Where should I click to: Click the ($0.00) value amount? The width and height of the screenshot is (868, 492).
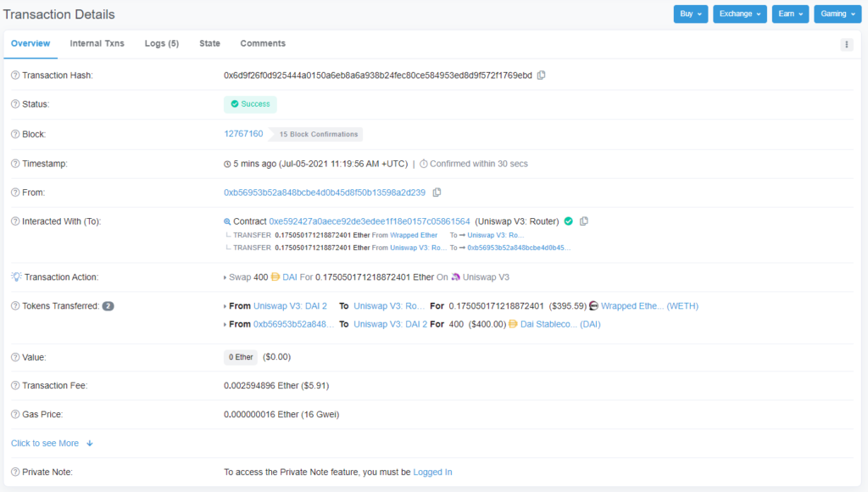[x=277, y=357]
